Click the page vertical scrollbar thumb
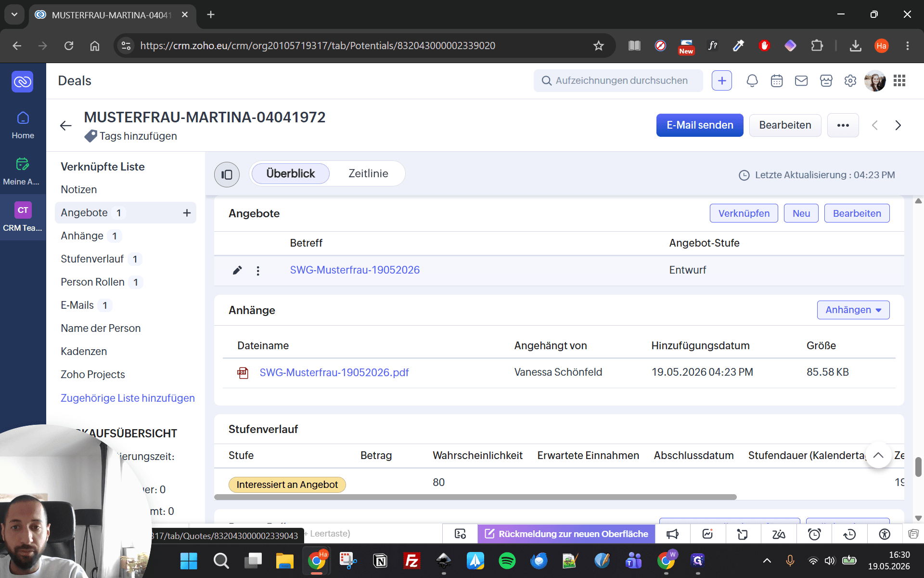 918,467
